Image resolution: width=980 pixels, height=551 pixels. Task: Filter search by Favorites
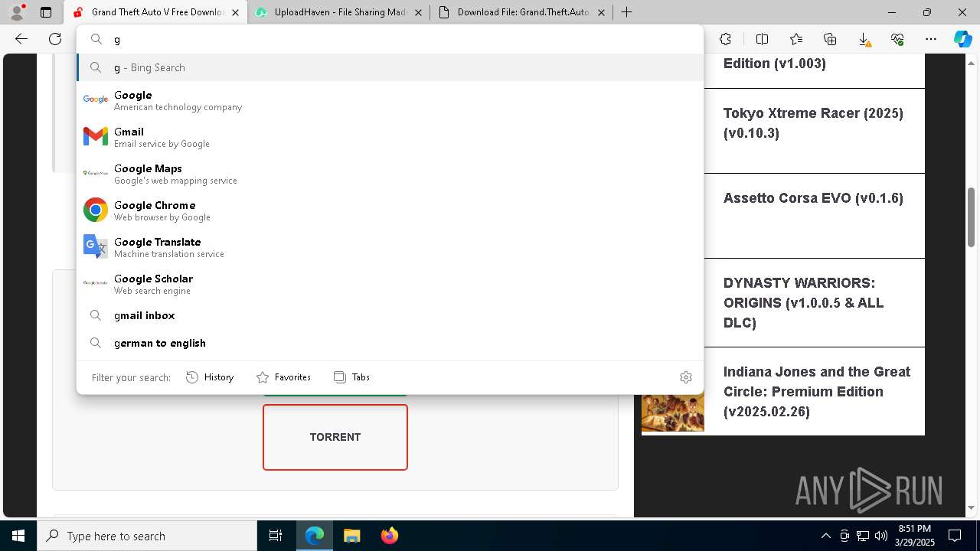tap(283, 377)
